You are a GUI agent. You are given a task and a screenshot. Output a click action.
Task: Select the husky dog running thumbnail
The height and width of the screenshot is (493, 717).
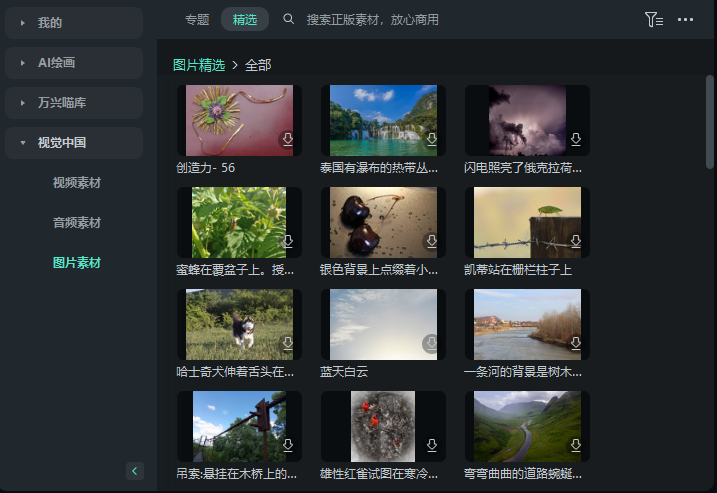coord(239,324)
